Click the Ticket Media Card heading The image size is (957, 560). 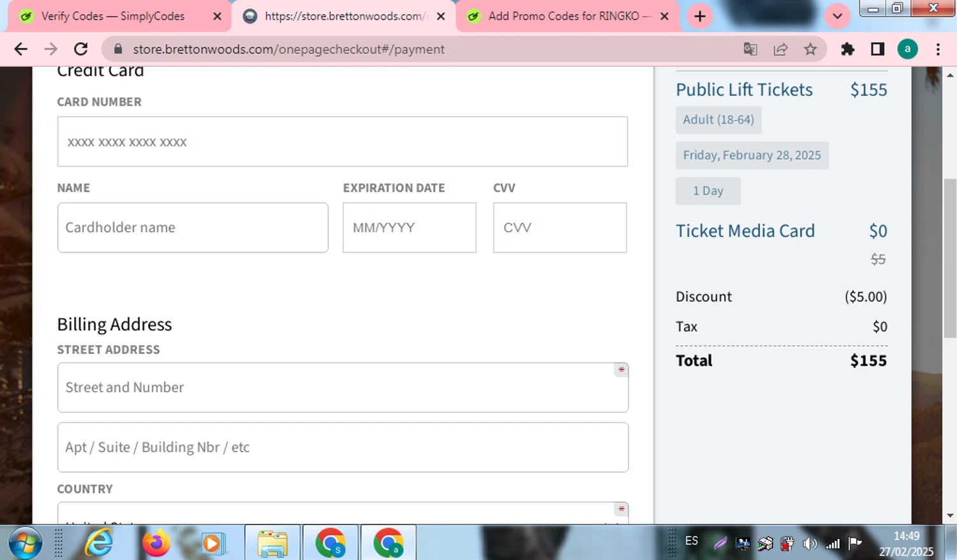point(745,231)
